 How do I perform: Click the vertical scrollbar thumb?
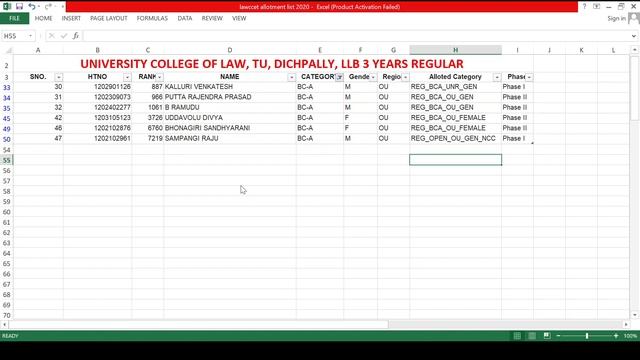(634, 89)
